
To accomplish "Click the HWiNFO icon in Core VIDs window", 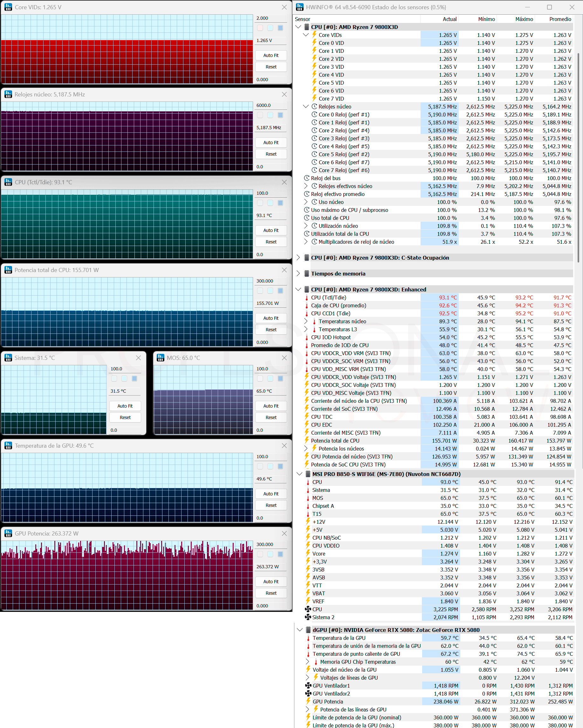I will (x=8, y=7).
